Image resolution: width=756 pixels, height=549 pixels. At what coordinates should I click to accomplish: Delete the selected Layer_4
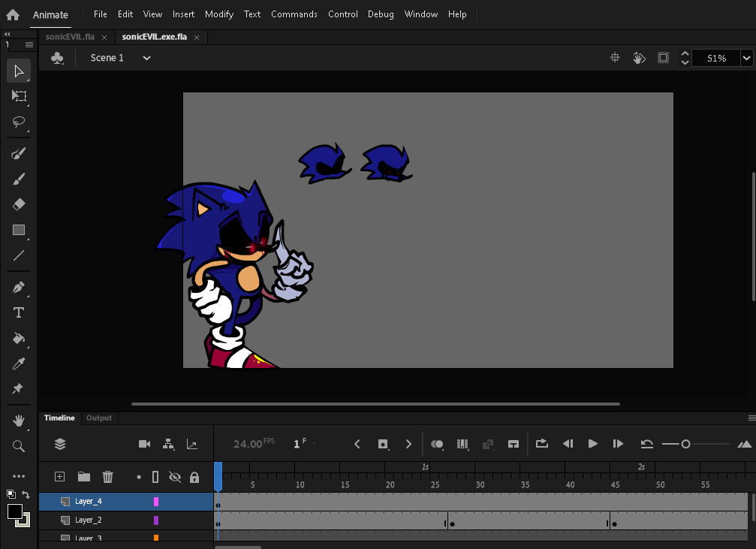coord(107,477)
